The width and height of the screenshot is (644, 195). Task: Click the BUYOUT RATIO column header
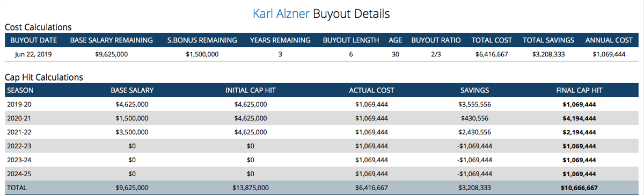tap(436, 40)
